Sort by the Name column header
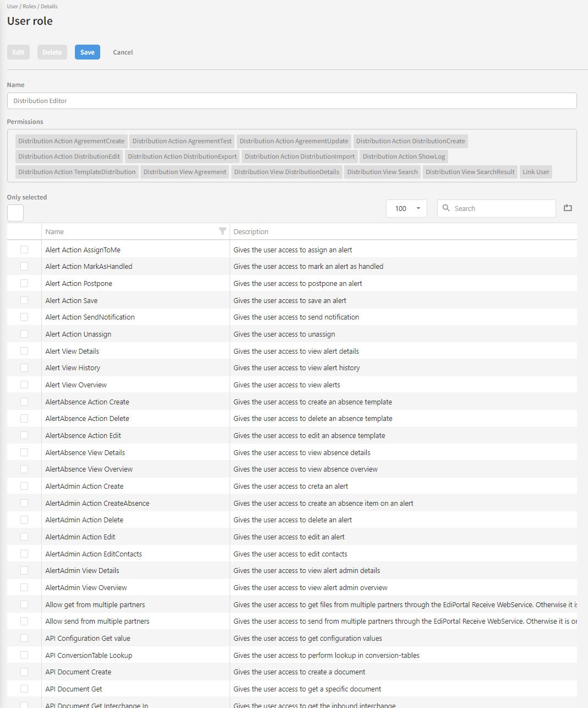 coord(55,231)
